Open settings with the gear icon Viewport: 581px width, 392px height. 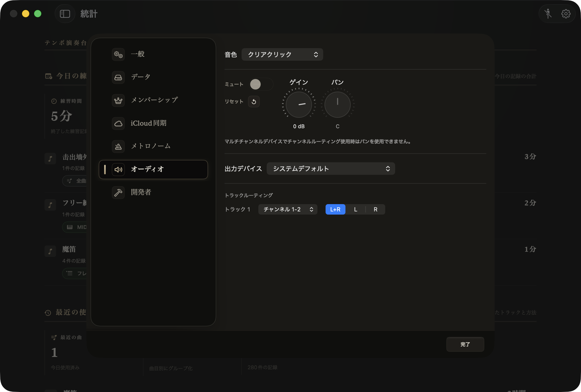click(x=566, y=14)
